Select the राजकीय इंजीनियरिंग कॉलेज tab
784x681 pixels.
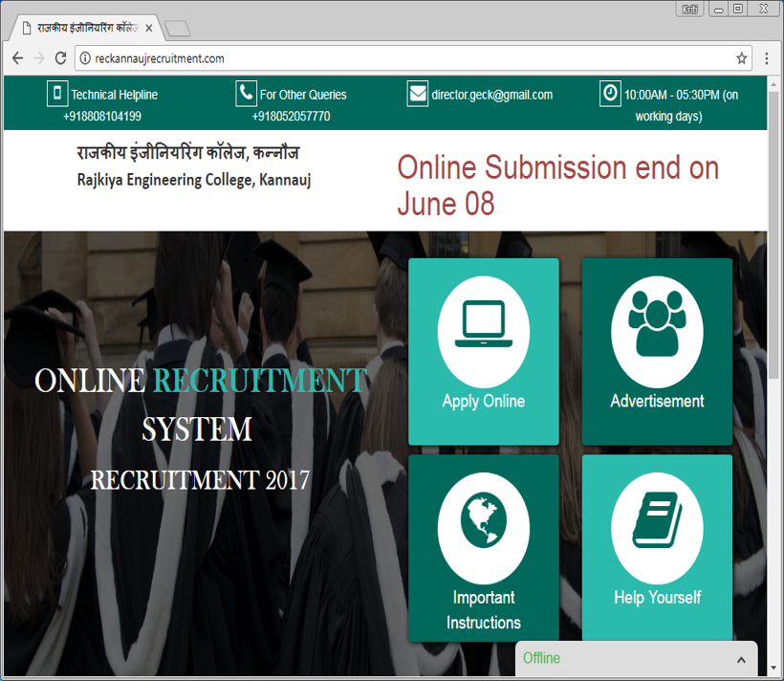pyautogui.click(x=88, y=28)
